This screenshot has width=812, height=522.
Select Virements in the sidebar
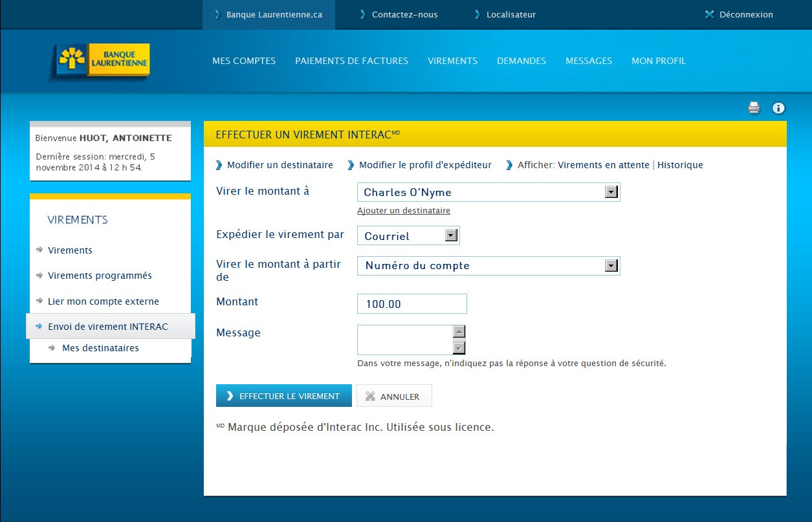click(70, 250)
